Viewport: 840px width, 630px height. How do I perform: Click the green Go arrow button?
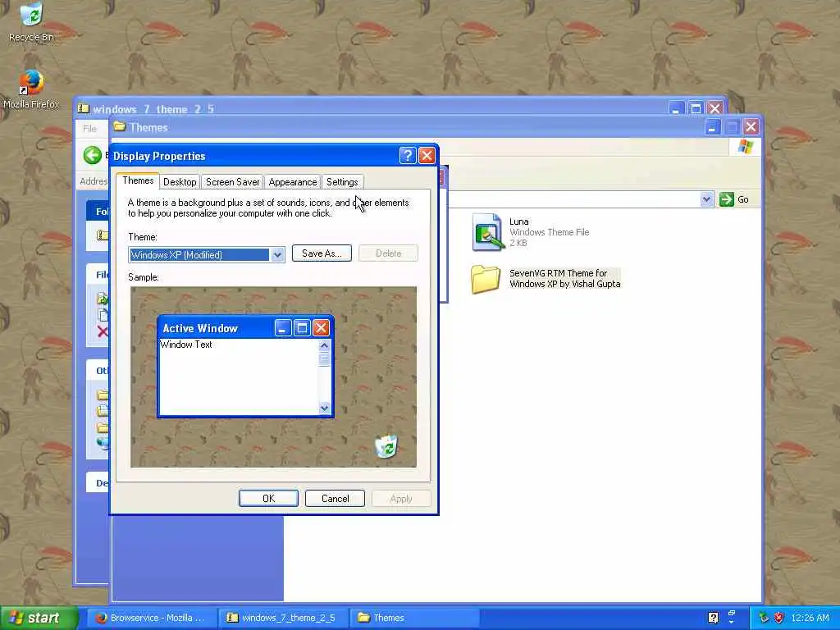(x=727, y=199)
